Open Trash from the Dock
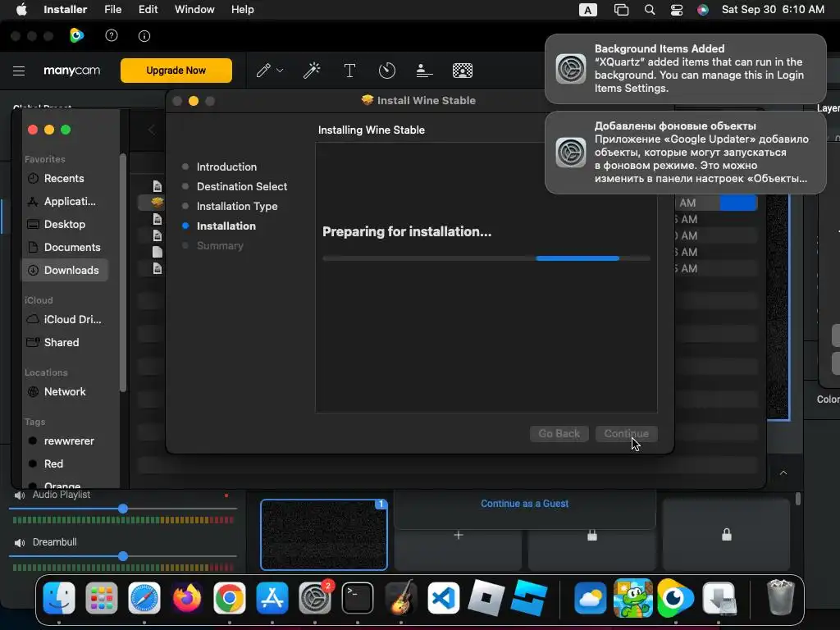 [x=780, y=598]
